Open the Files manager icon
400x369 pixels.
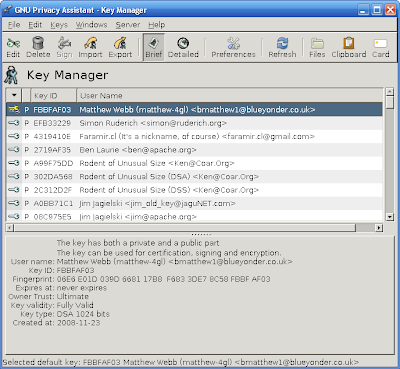[x=317, y=47]
